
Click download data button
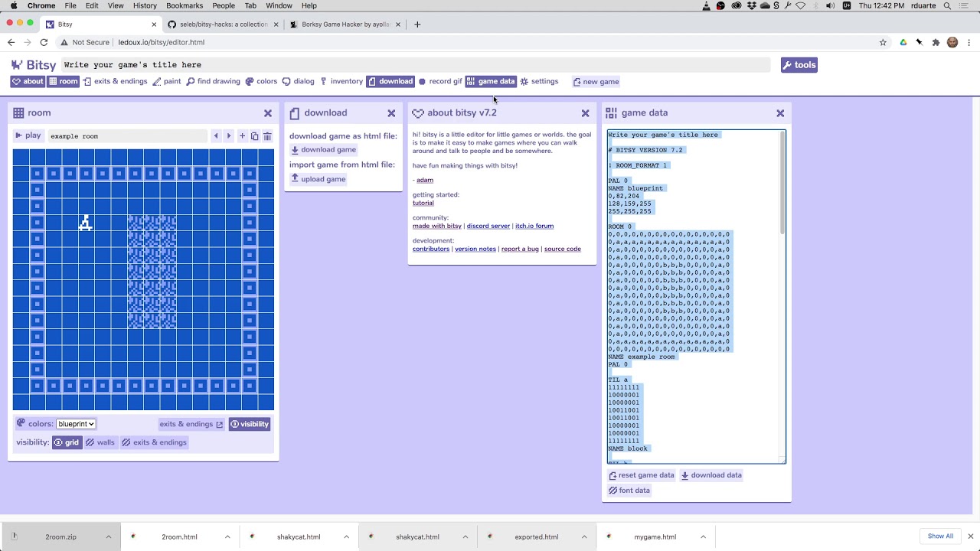711,475
